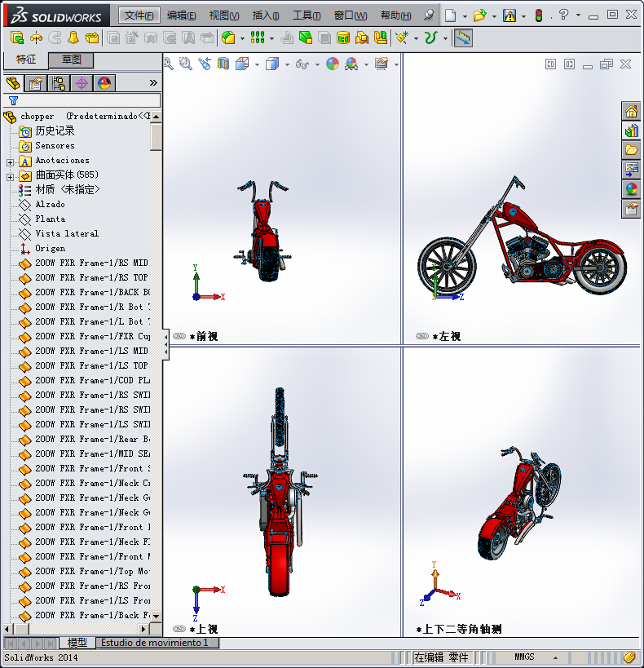Open the PropertyManager tab icon
Image resolution: width=644 pixels, height=668 pixels.
(36, 82)
